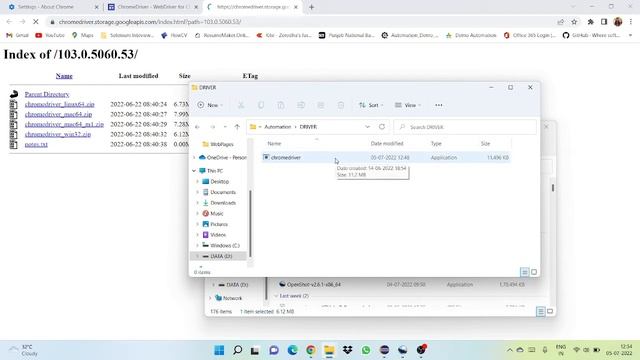The image size is (640, 360).
Task: Switch to ChromeDriver - WebDriver tab
Action: pyautogui.click(x=153, y=7)
